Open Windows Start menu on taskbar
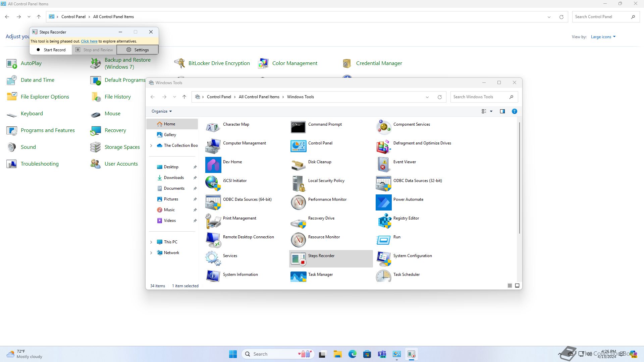This screenshot has width=644, height=362. pos(233,354)
